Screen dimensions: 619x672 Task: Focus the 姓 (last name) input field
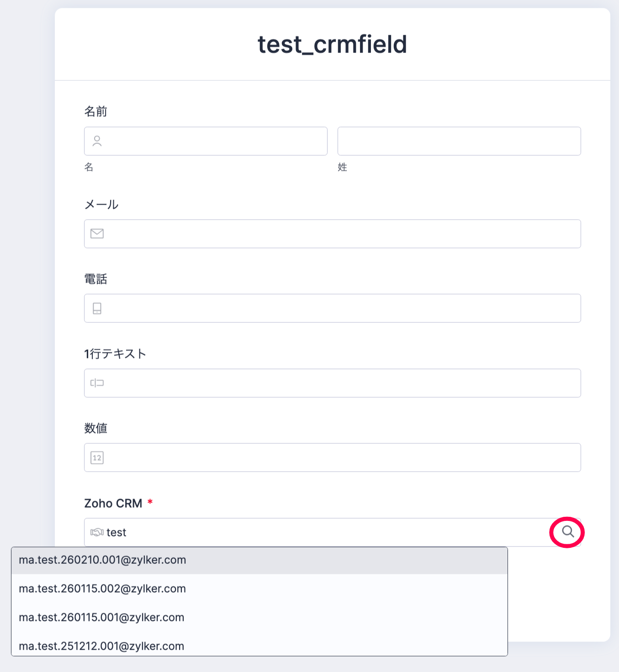(x=459, y=141)
